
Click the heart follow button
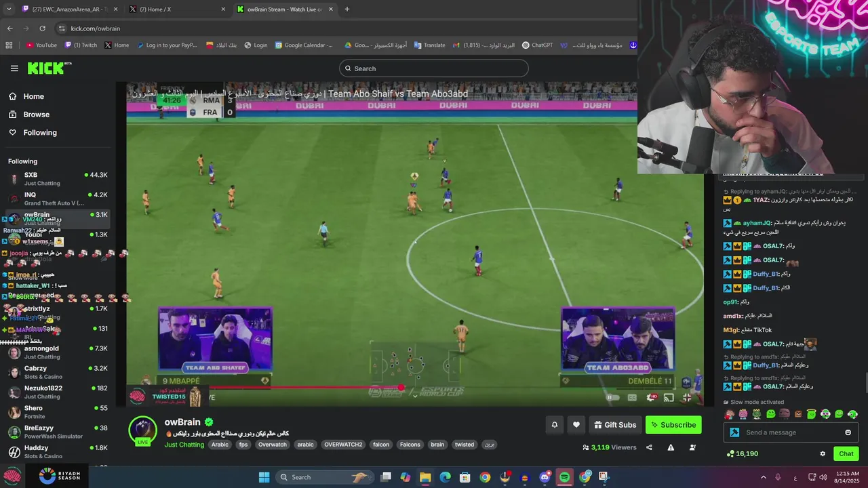(576, 425)
